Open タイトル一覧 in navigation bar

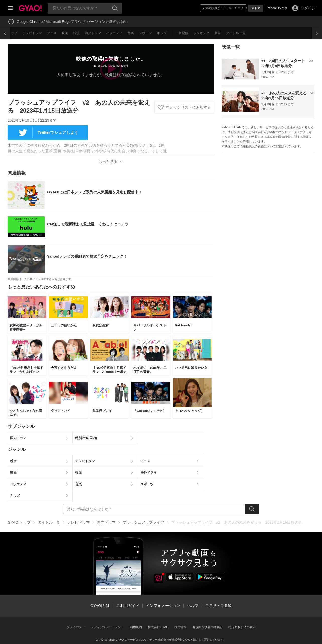tap(236, 33)
